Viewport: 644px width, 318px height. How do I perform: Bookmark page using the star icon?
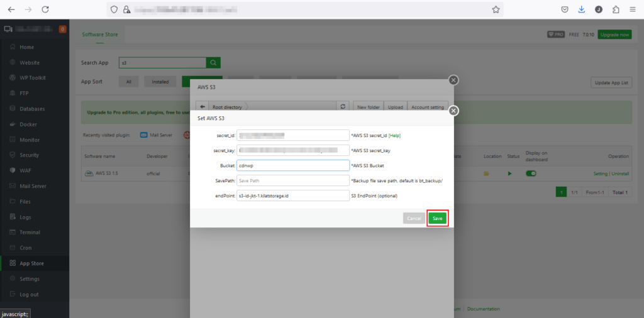496,9
